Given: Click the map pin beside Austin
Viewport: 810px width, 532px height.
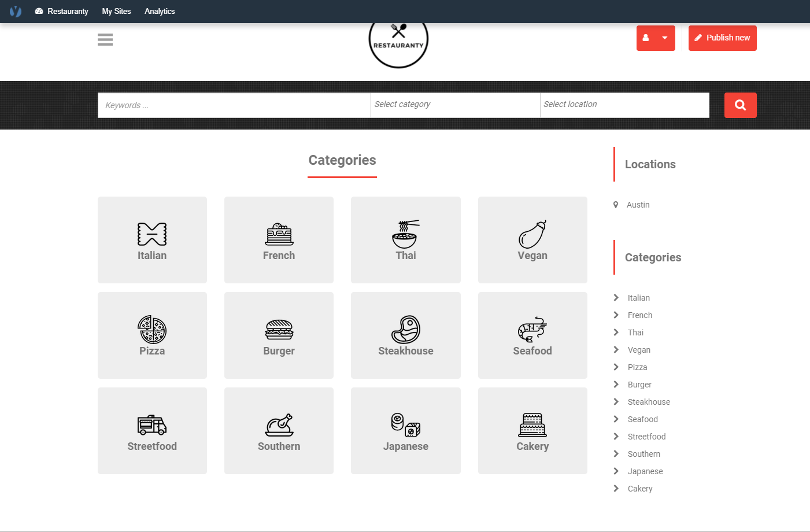Looking at the screenshot, I should [616, 205].
